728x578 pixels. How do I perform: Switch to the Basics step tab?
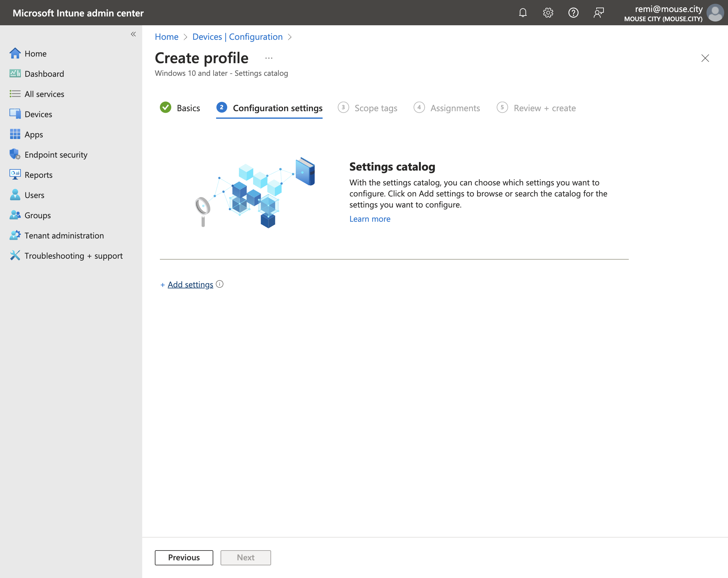[x=180, y=108]
